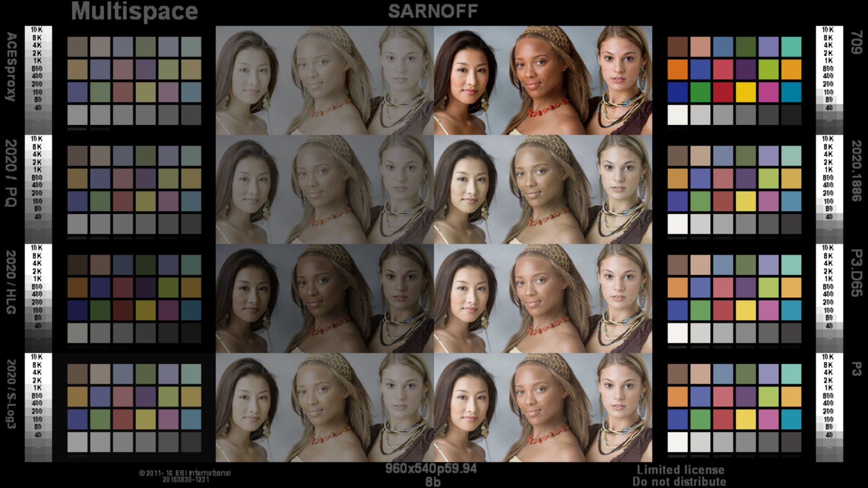Select the 2020 / PQ row label

click(x=10, y=172)
